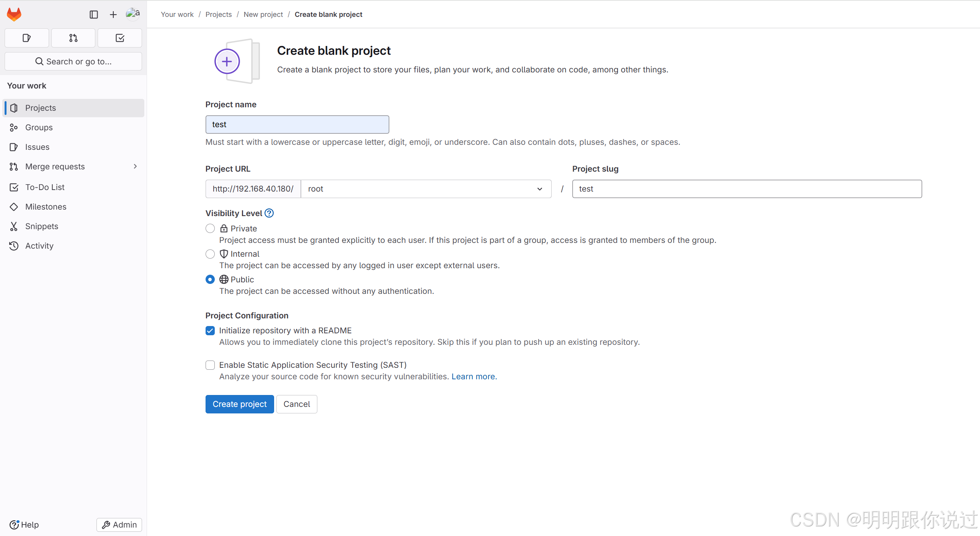
Task: Open Activity in the sidebar
Action: tap(73, 246)
